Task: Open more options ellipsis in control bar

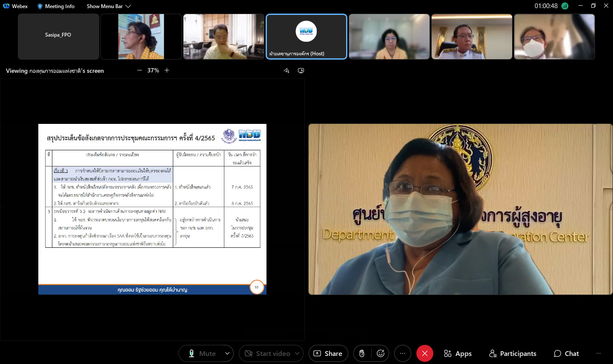Action: coord(403,353)
